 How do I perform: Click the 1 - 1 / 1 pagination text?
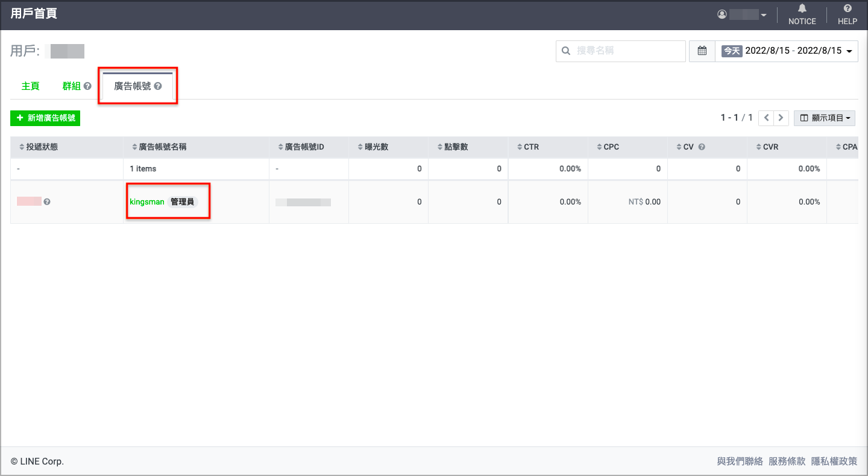[737, 118]
